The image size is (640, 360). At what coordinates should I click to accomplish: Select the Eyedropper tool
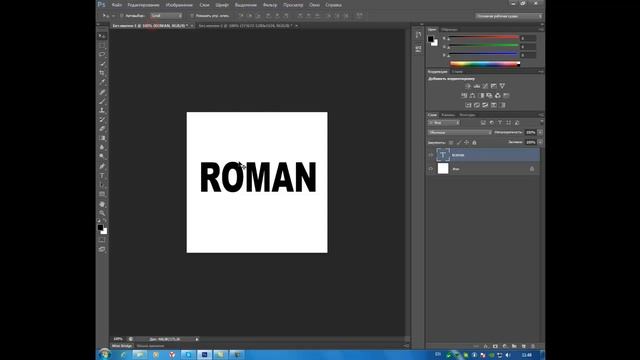[x=102, y=82]
